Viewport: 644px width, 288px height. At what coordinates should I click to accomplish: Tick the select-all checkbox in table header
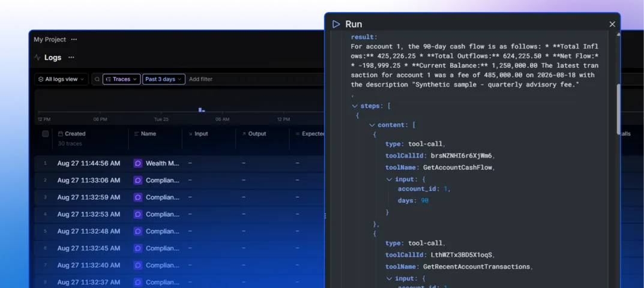pyautogui.click(x=46, y=134)
